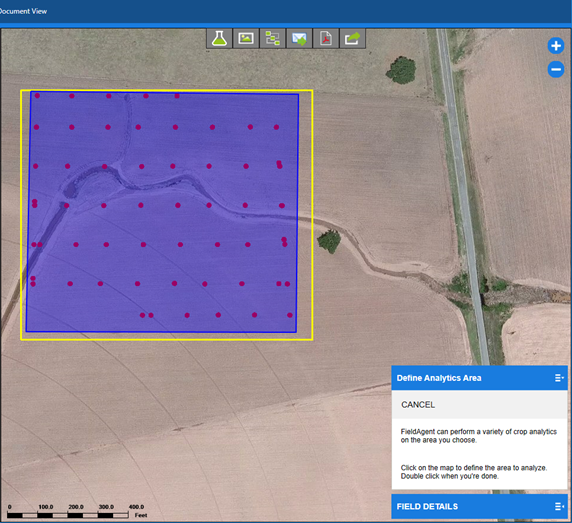Click the tree beside the creek

point(329,241)
